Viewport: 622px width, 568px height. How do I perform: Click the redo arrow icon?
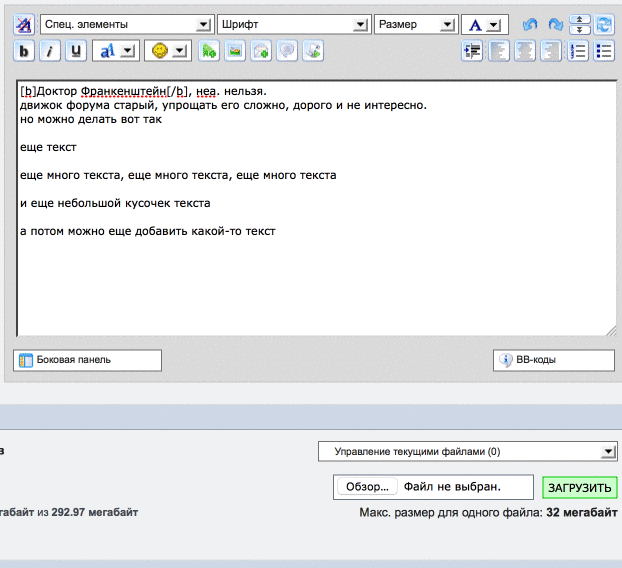pos(555,24)
